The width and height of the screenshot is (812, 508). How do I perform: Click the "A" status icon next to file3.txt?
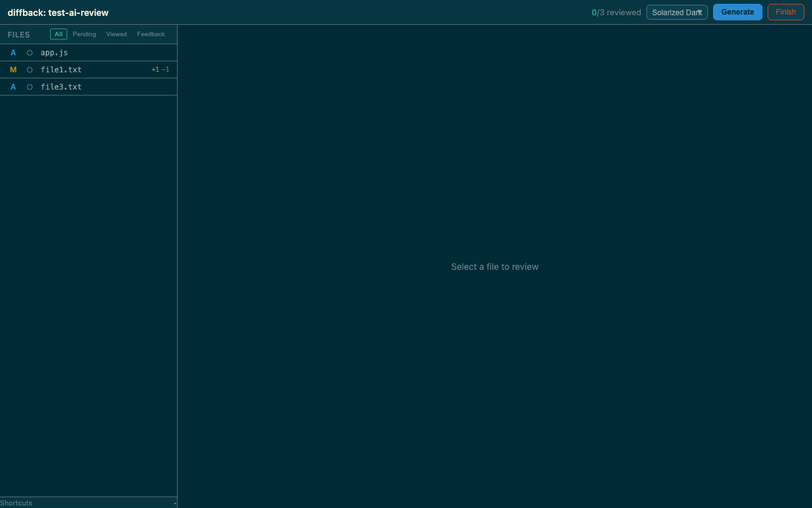pyautogui.click(x=13, y=86)
